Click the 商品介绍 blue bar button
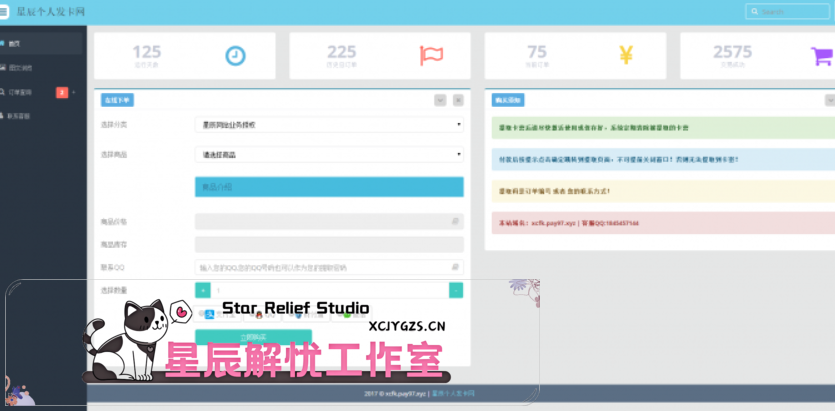 [x=329, y=187]
